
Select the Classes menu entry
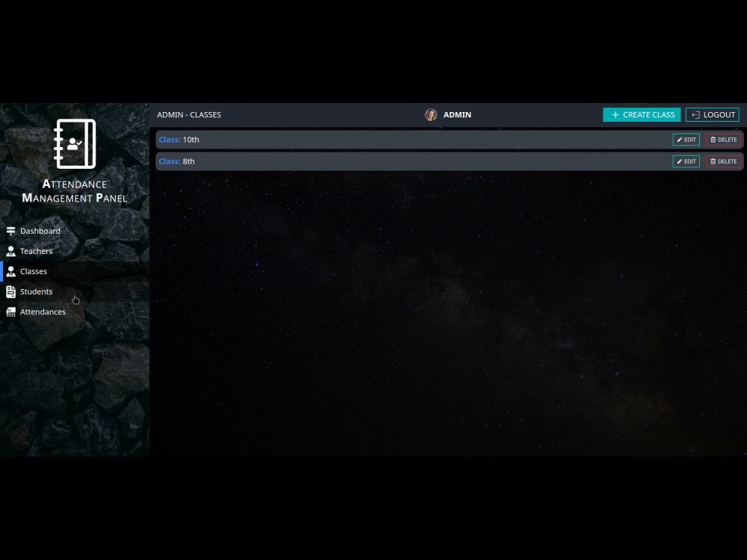[75, 272]
